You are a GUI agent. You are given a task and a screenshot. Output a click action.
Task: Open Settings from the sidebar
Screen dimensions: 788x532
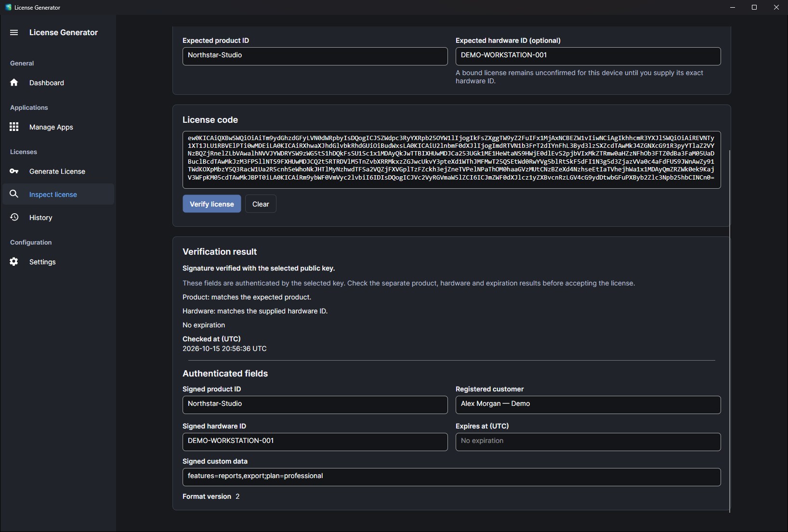pos(58,262)
